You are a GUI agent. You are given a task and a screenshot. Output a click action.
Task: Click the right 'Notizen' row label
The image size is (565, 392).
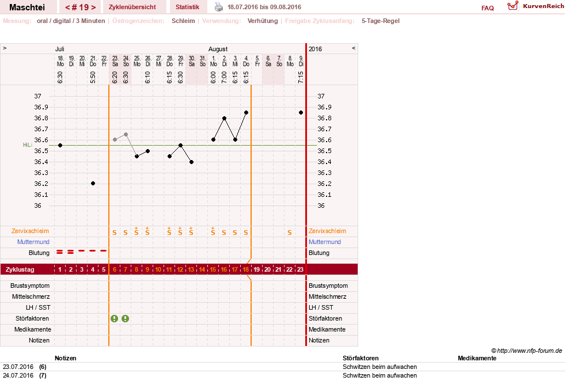click(319, 340)
